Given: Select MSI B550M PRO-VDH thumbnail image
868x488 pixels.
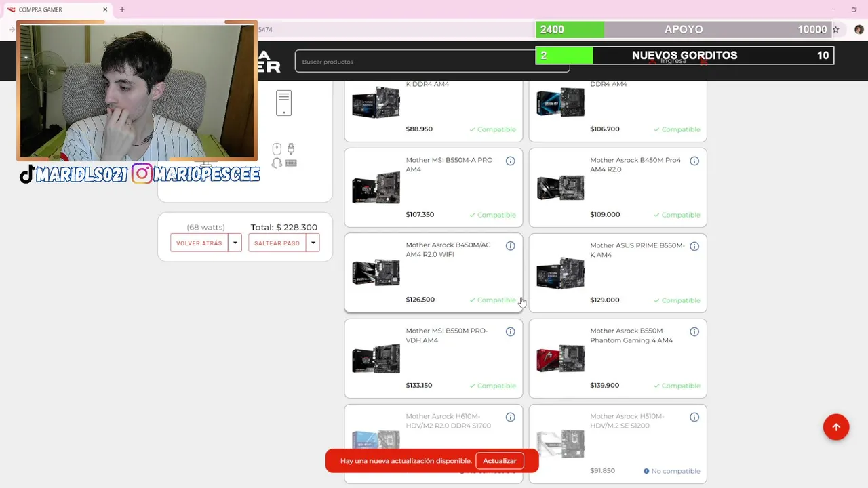Looking at the screenshot, I should tap(376, 359).
